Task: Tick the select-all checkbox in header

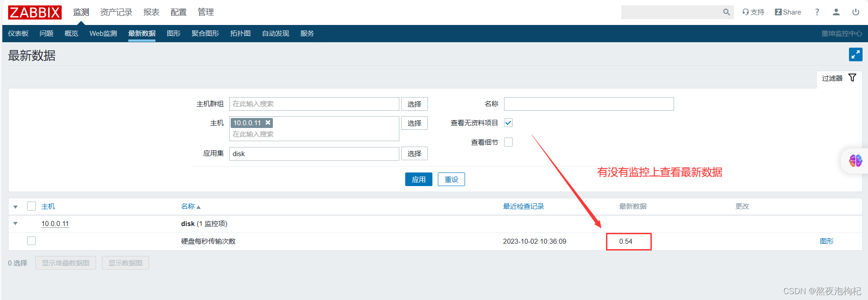Action: (31, 206)
